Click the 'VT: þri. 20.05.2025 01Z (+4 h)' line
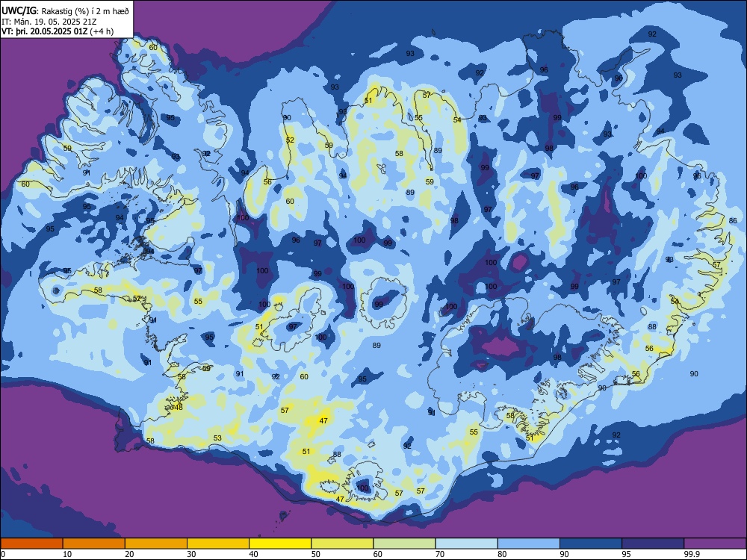Image resolution: width=747 pixels, height=560 pixels. coord(58,31)
